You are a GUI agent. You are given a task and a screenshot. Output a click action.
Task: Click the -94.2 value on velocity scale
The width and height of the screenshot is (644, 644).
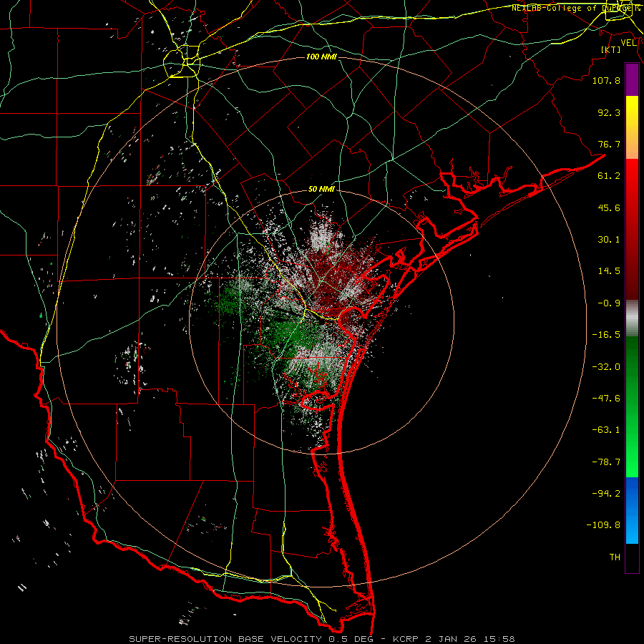point(606,494)
